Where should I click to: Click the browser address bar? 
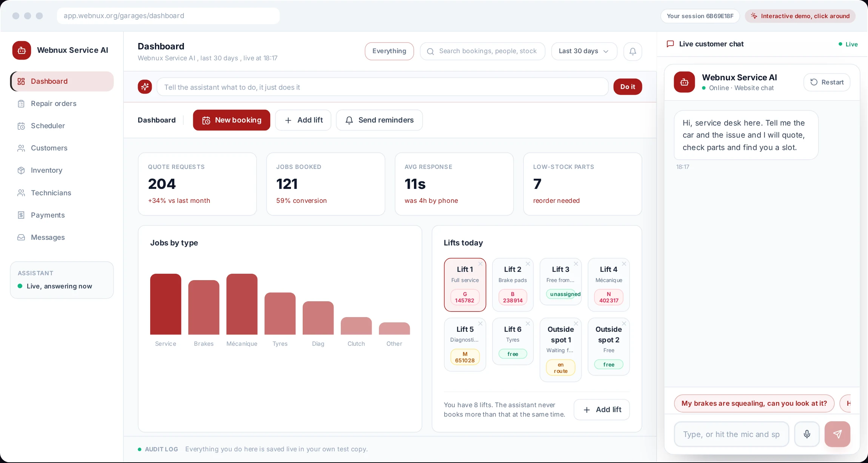[168, 16]
